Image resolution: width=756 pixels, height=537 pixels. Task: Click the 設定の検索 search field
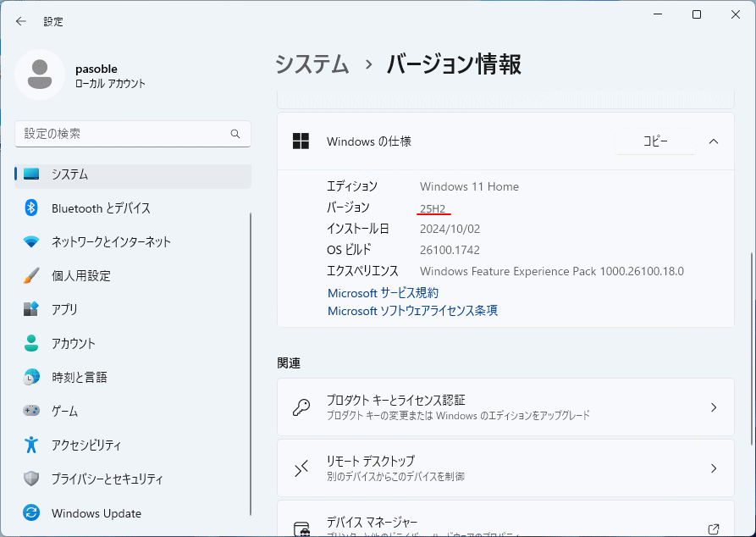(123, 134)
